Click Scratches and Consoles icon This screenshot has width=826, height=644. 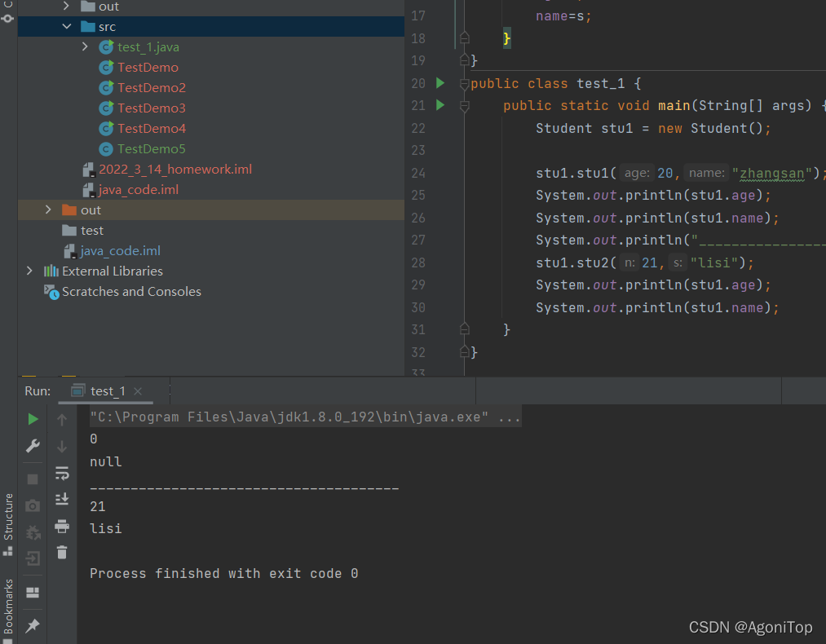pyautogui.click(x=51, y=292)
